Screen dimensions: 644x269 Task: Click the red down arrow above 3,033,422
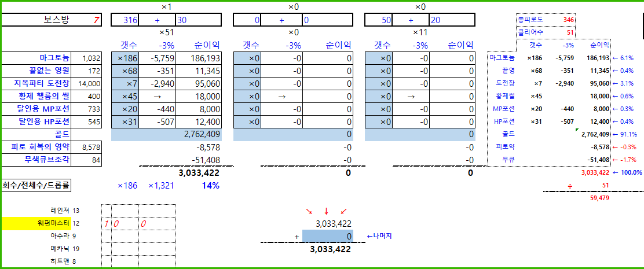[x=327, y=211]
